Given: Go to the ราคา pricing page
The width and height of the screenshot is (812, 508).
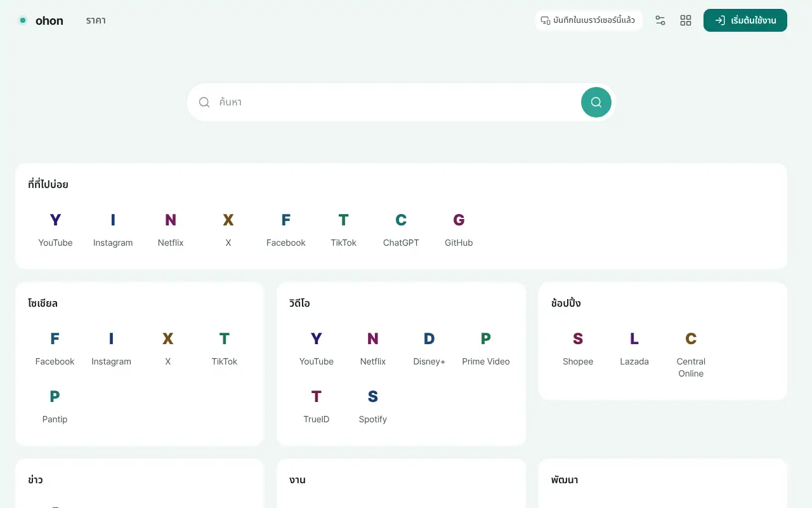Looking at the screenshot, I should click(x=96, y=20).
